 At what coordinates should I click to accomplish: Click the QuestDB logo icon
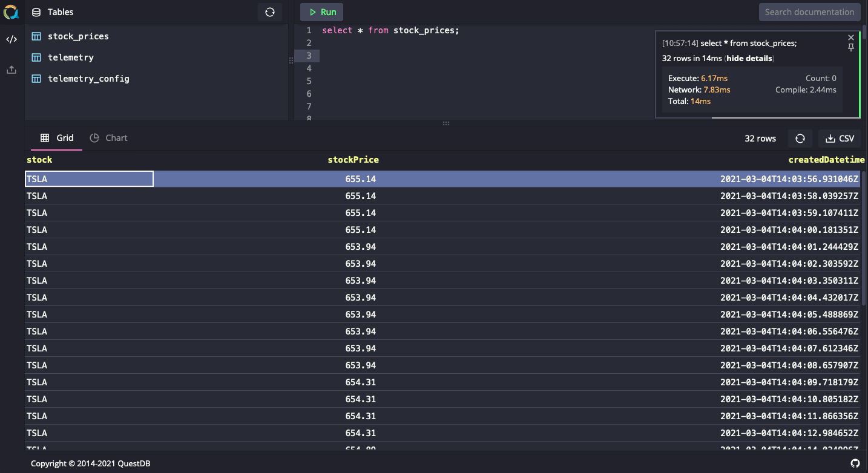coord(12,11)
